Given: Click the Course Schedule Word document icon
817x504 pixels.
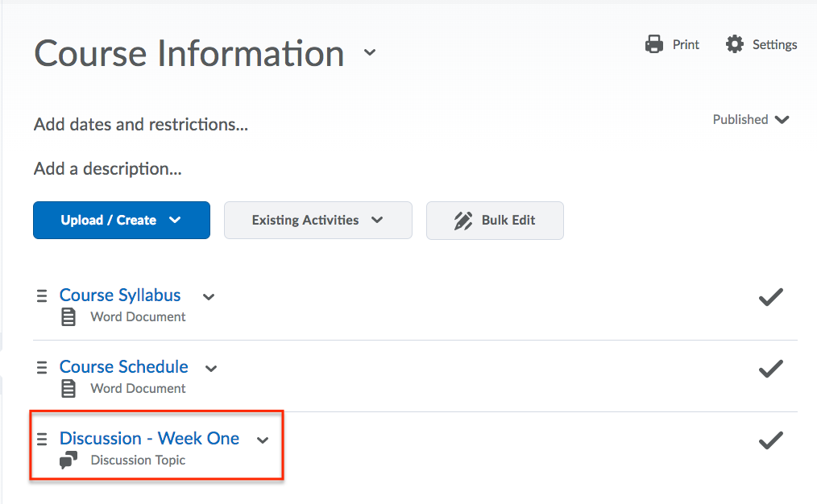Looking at the screenshot, I should pyautogui.click(x=69, y=389).
